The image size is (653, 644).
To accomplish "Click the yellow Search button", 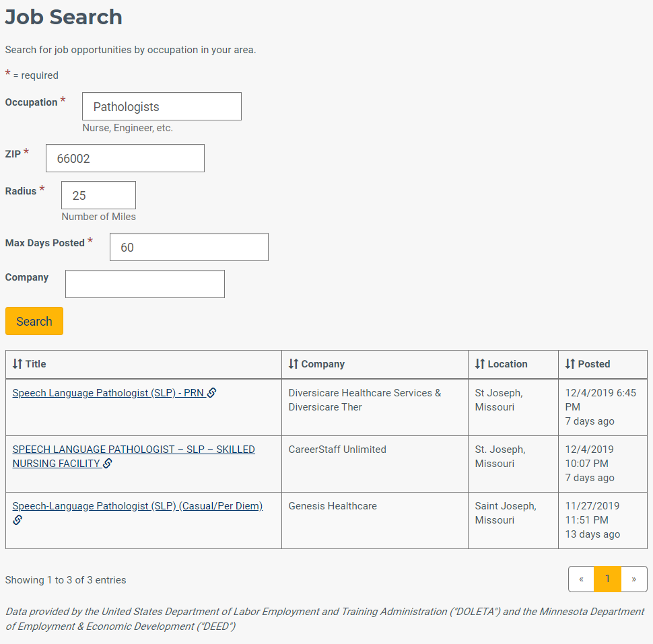I will point(34,321).
